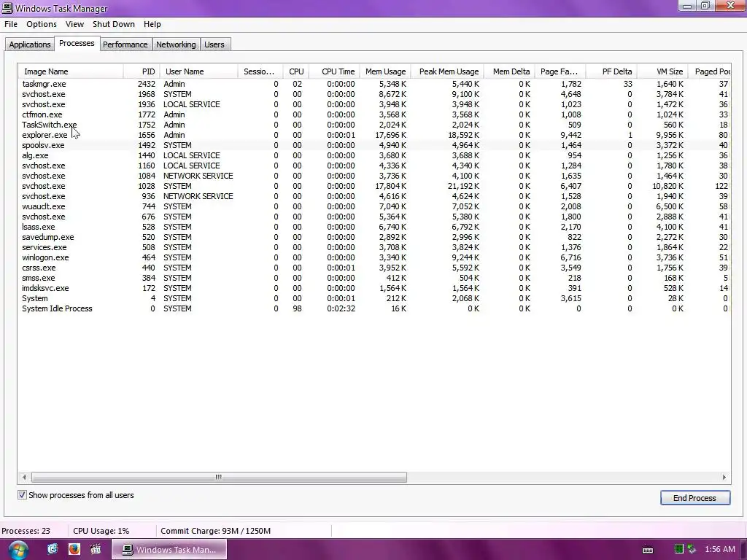Switch to the Users tab
This screenshot has width=747, height=560.
[x=214, y=44]
